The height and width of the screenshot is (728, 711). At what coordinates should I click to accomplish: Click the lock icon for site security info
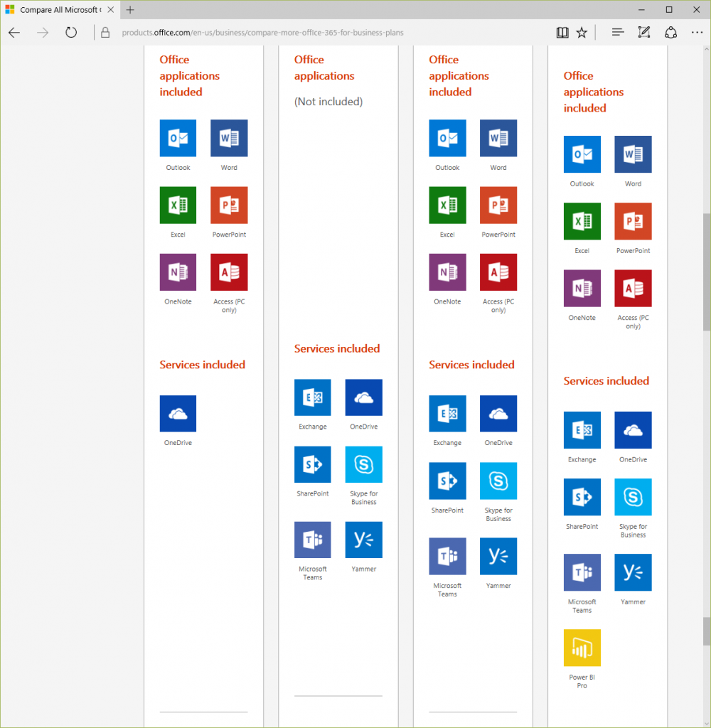[105, 33]
